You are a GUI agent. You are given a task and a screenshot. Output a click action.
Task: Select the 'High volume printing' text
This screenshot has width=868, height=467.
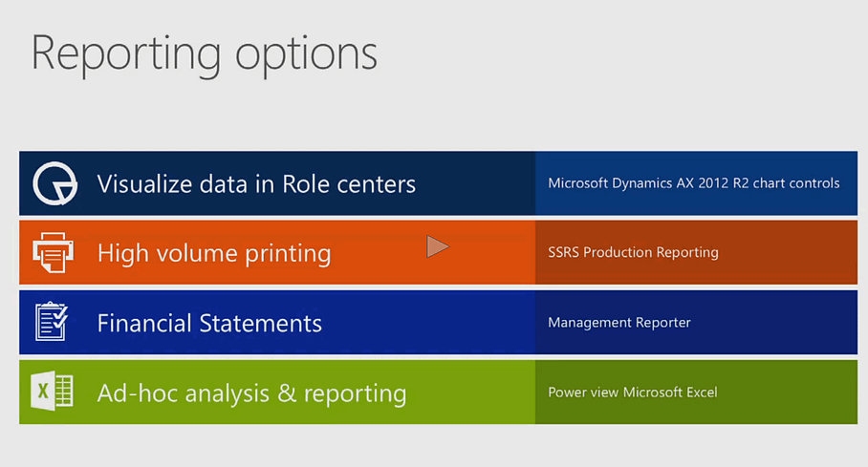point(214,254)
